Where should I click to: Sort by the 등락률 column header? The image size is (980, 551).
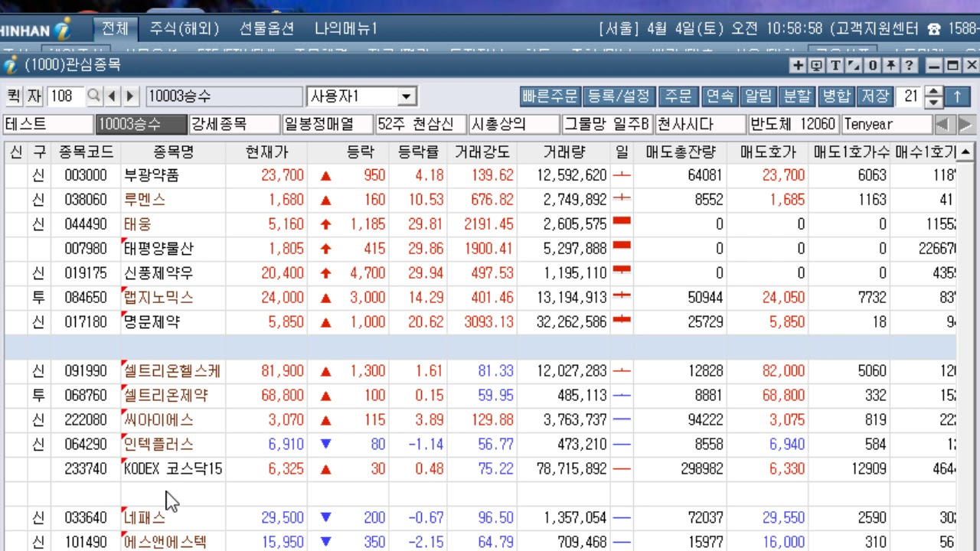click(418, 152)
